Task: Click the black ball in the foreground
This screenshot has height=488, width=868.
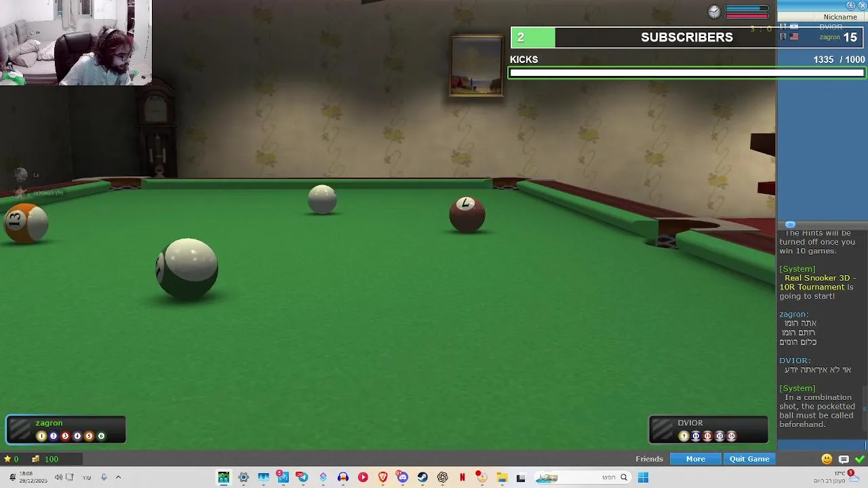Action: (x=187, y=269)
